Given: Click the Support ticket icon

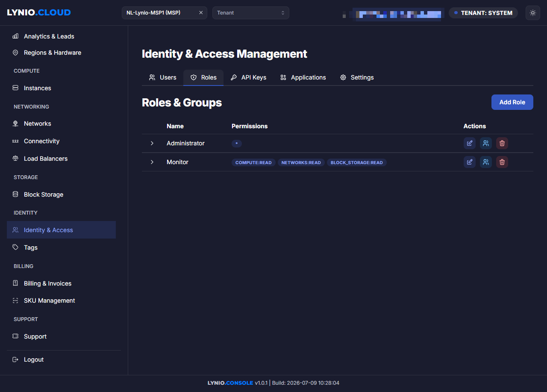Looking at the screenshot, I should point(15,336).
